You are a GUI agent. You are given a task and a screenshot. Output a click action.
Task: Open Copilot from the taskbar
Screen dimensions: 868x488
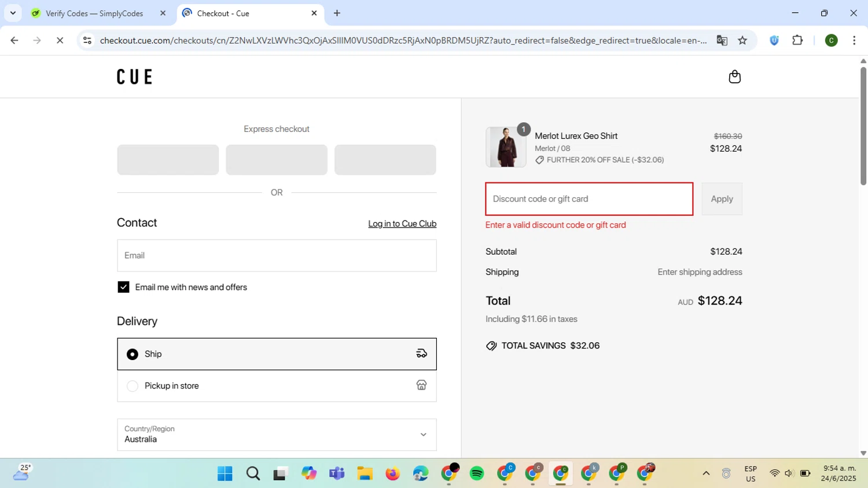coord(309,474)
